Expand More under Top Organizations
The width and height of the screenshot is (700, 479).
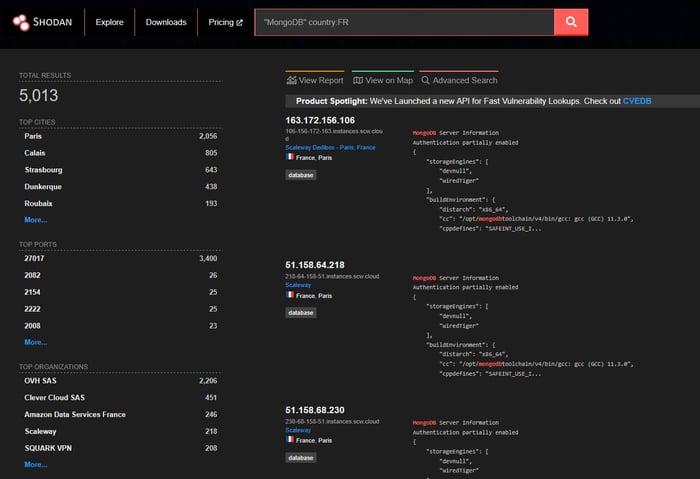36,464
